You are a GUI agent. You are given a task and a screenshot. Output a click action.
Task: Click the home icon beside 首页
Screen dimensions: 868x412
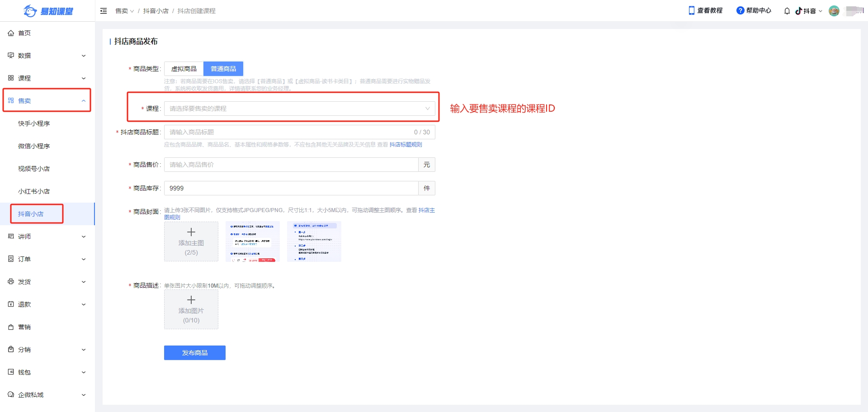click(11, 33)
